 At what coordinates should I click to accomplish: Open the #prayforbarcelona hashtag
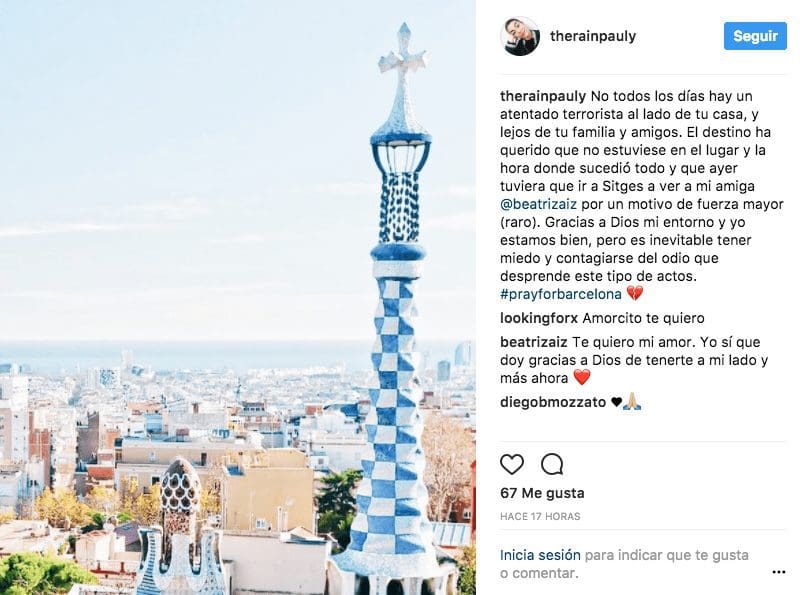[x=561, y=294]
